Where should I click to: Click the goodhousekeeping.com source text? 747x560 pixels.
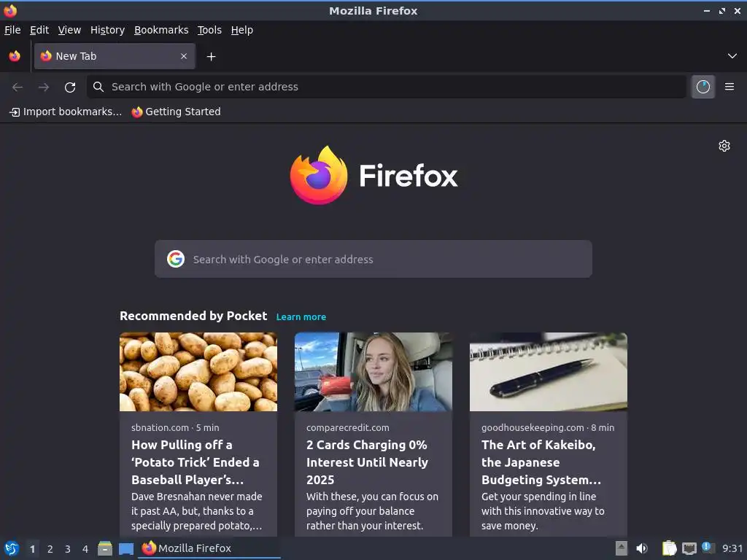[x=533, y=427]
